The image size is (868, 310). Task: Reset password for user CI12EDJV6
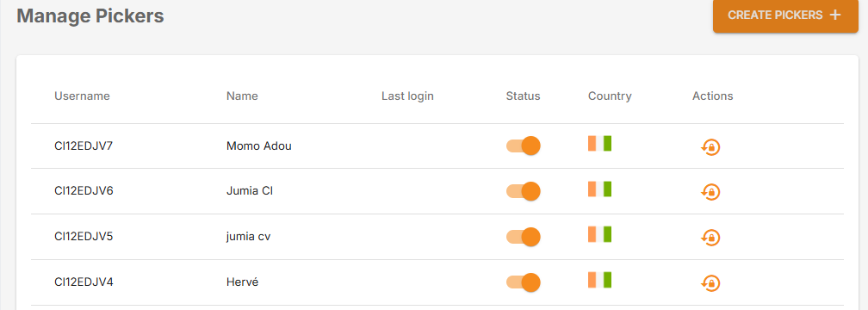710,192
